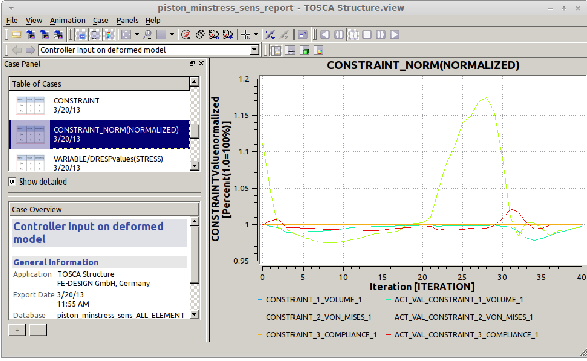Click the red ACT_VAL_CONSTRAINT_3_COMPLIANCE_1 legend swatch
Image resolution: width=587 pixels, height=361 pixels.
click(x=389, y=334)
